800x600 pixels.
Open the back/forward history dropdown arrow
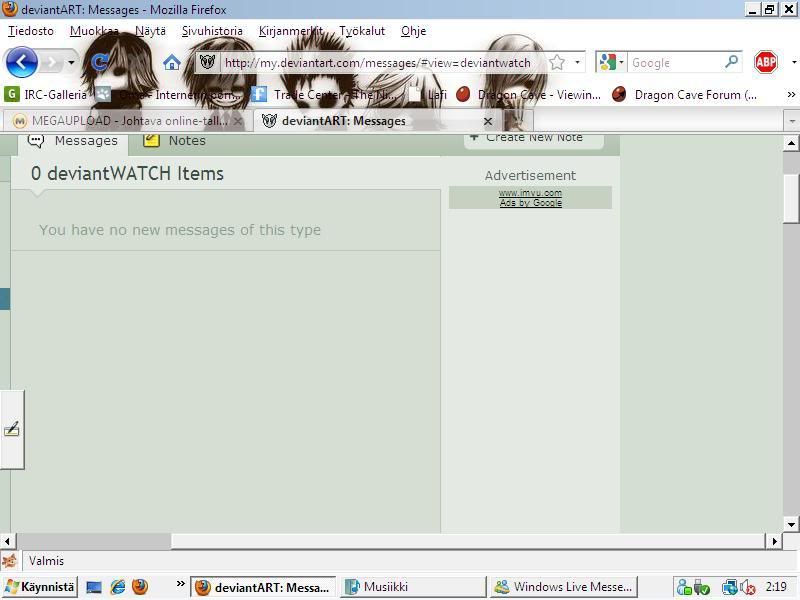[71, 63]
